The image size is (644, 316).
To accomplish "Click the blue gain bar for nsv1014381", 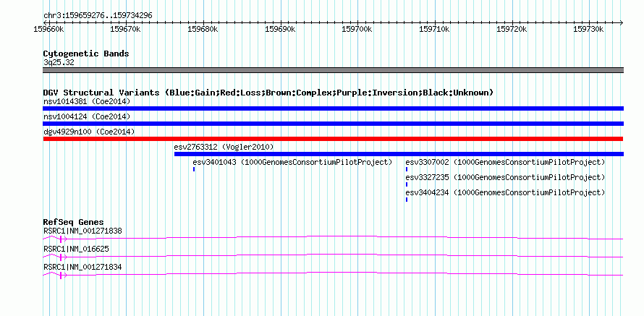I will coord(333,108).
